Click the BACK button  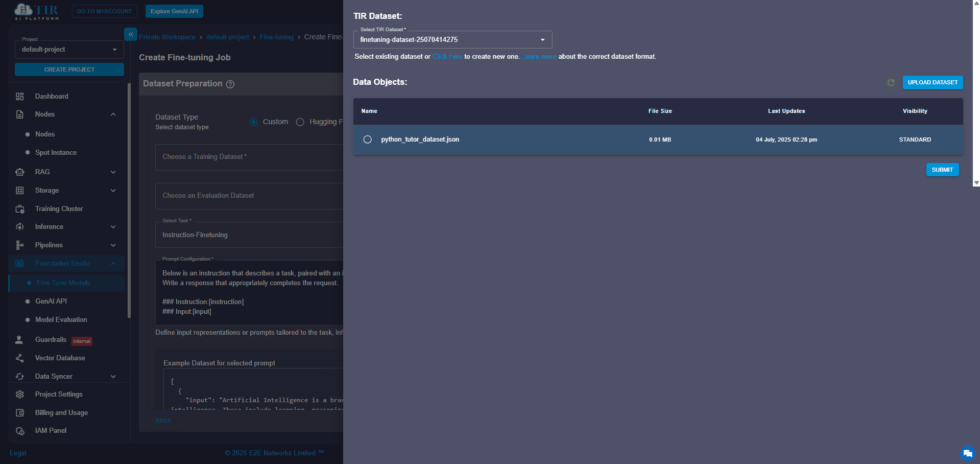(163, 421)
